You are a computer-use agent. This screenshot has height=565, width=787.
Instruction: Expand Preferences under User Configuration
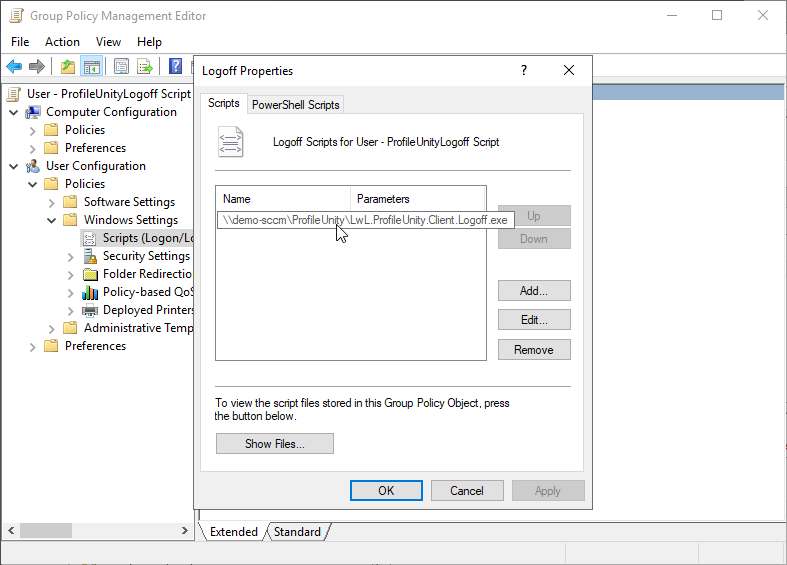33,347
